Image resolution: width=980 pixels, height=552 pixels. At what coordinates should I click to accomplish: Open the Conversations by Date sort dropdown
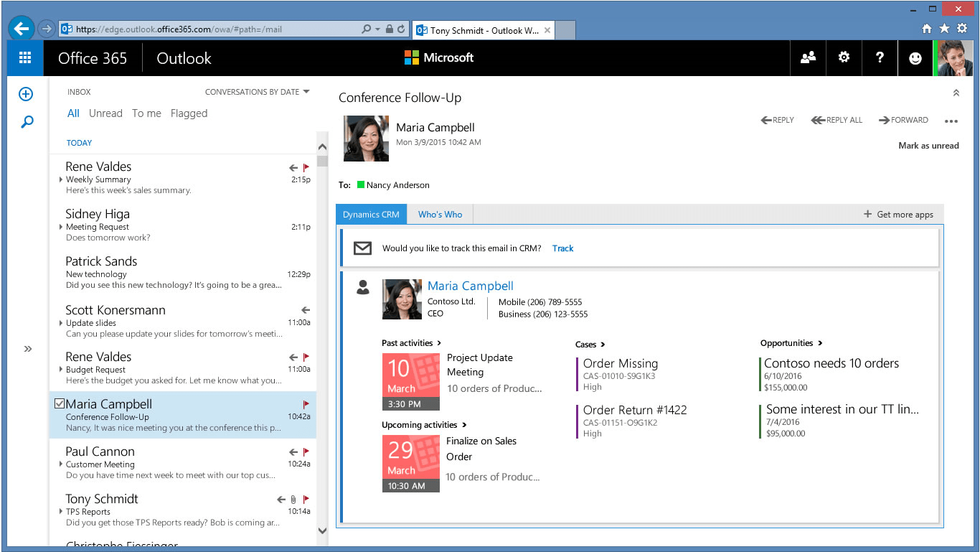pos(257,92)
